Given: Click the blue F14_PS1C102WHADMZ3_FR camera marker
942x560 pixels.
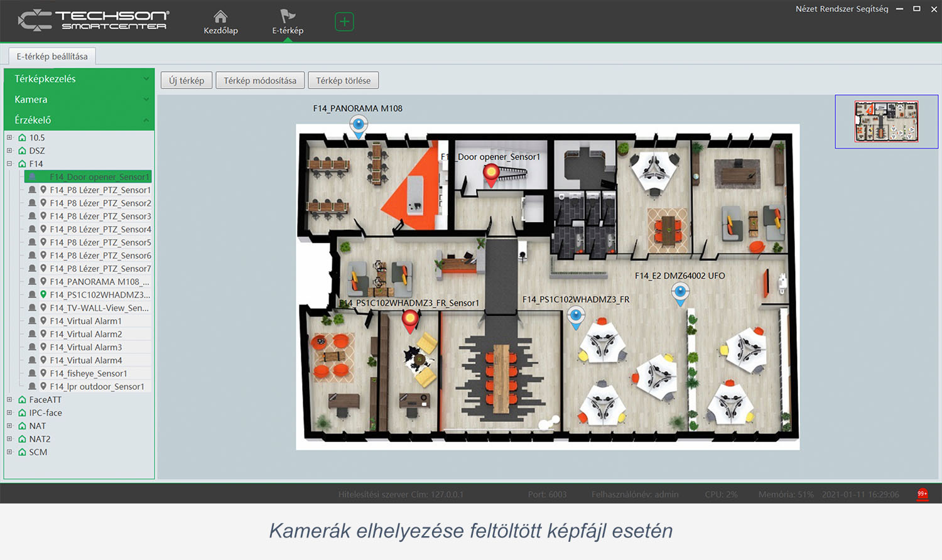Looking at the screenshot, I should pyautogui.click(x=576, y=316).
